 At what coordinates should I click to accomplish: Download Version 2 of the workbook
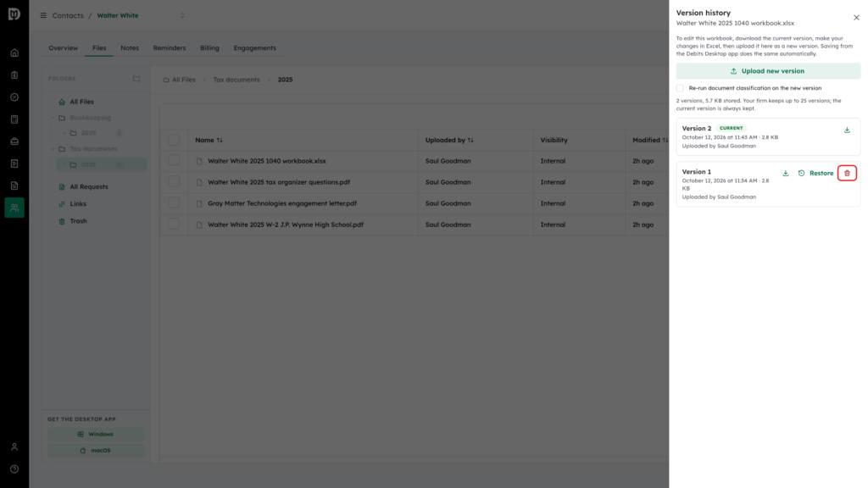pos(847,130)
